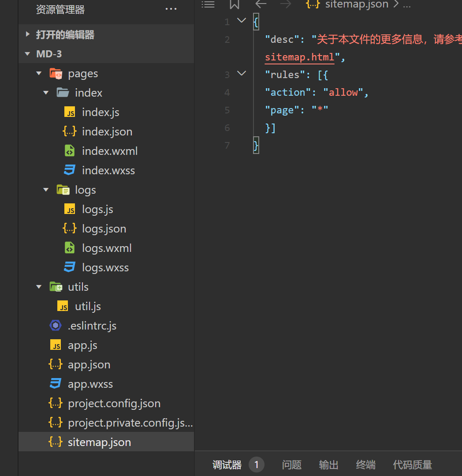Click the list icon left of bookmark
Viewport: 462px width, 476px height.
208,4
